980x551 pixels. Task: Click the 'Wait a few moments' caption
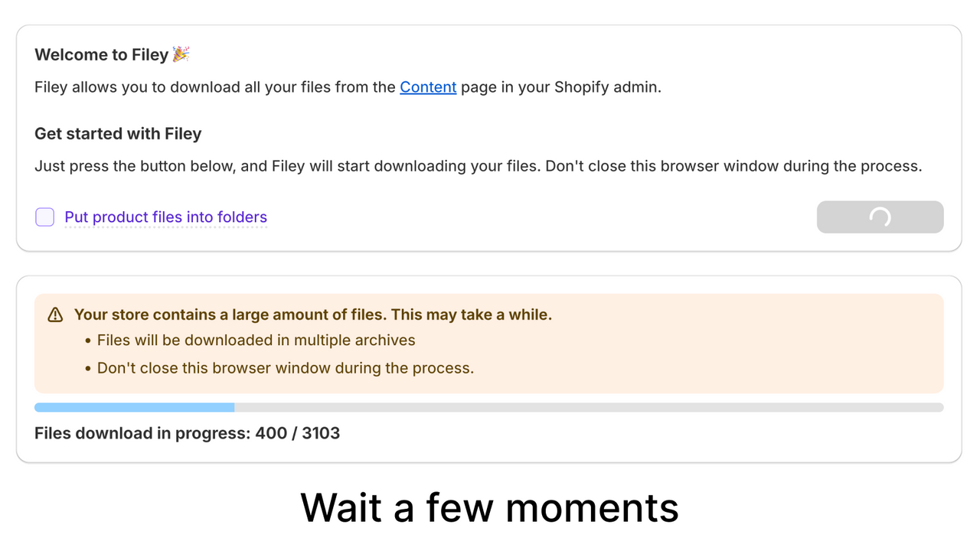[489, 507]
